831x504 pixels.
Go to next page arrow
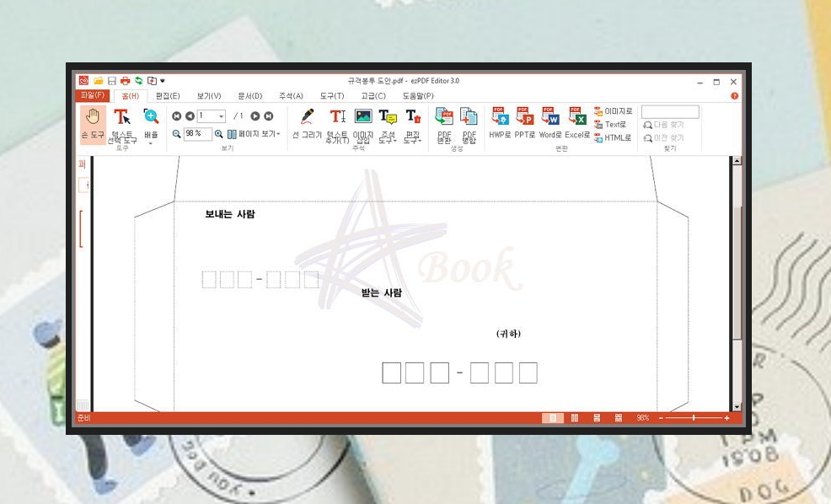[255, 116]
